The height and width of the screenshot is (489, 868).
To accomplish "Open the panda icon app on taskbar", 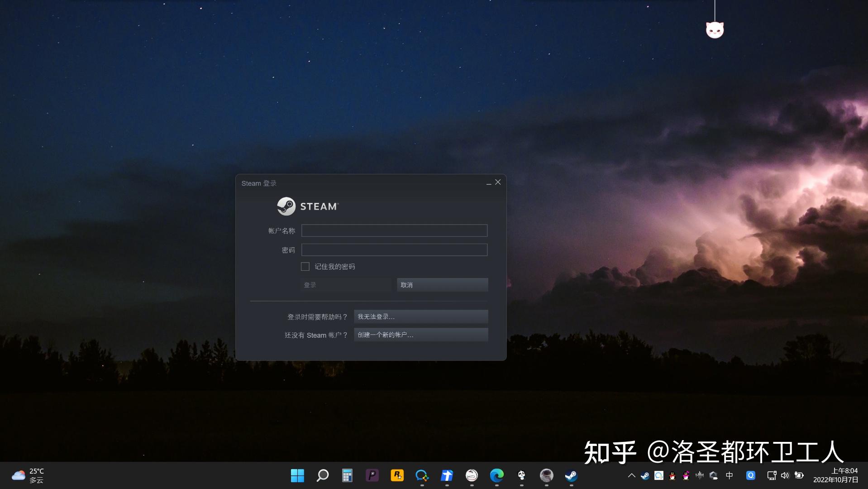I will point(521,475).
